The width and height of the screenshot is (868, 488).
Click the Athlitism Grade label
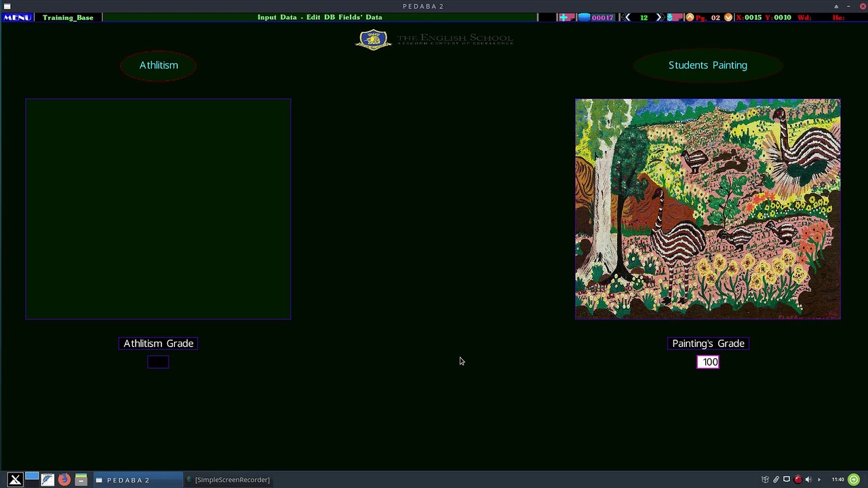tap(159, 344)
